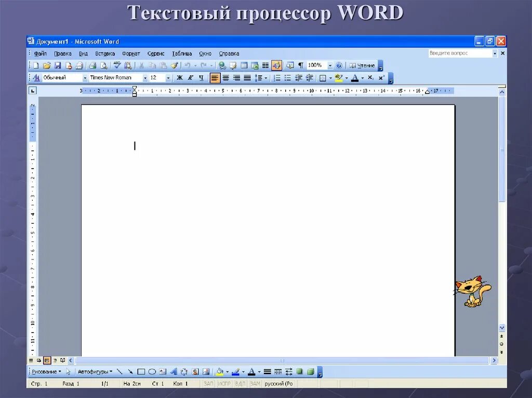Image resolution: width=532 pixels, height=398 pixels.
Task: Open the Styles and Formatting pane icon
Action: pos(36,78)
